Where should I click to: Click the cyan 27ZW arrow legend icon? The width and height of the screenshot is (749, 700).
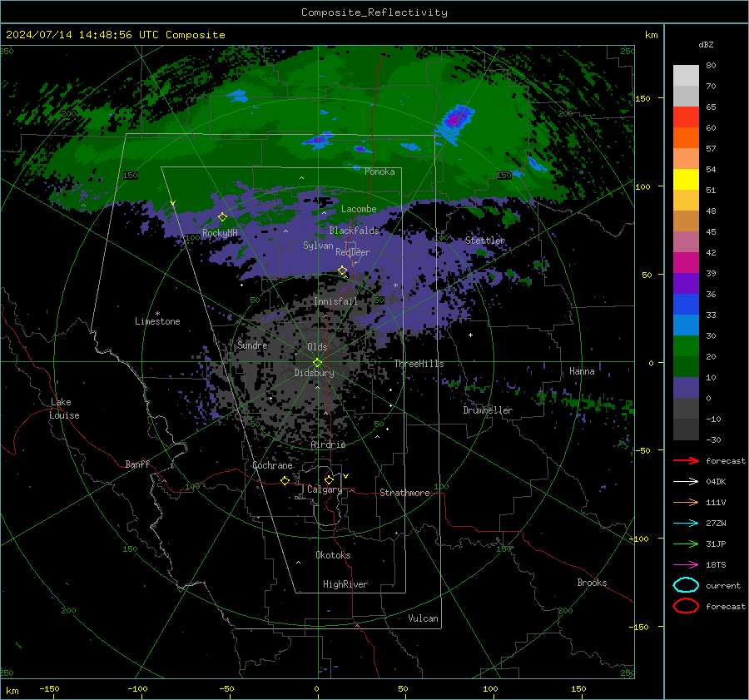686,524
